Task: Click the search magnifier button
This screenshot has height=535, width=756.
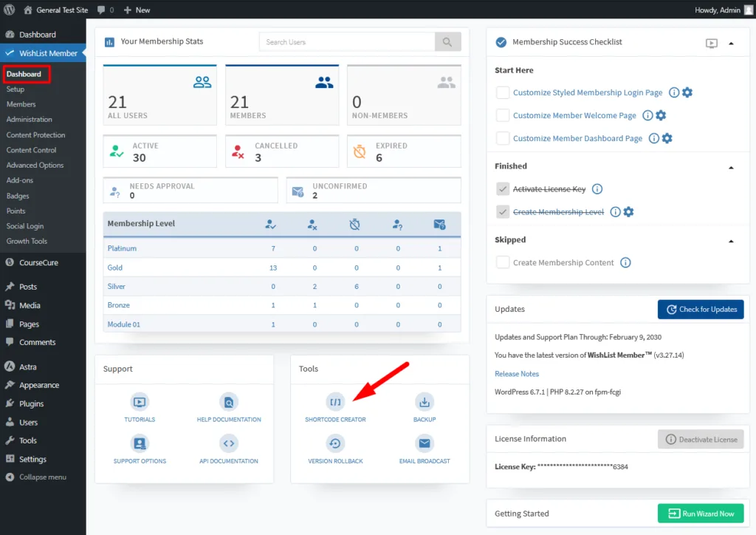Action: [447, 42]
